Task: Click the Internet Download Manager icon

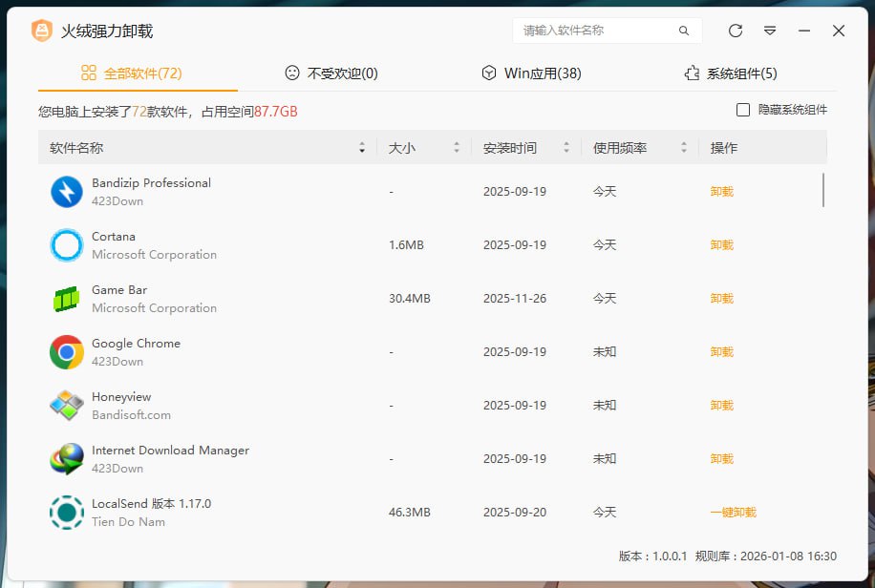Action: click(67, 459)
